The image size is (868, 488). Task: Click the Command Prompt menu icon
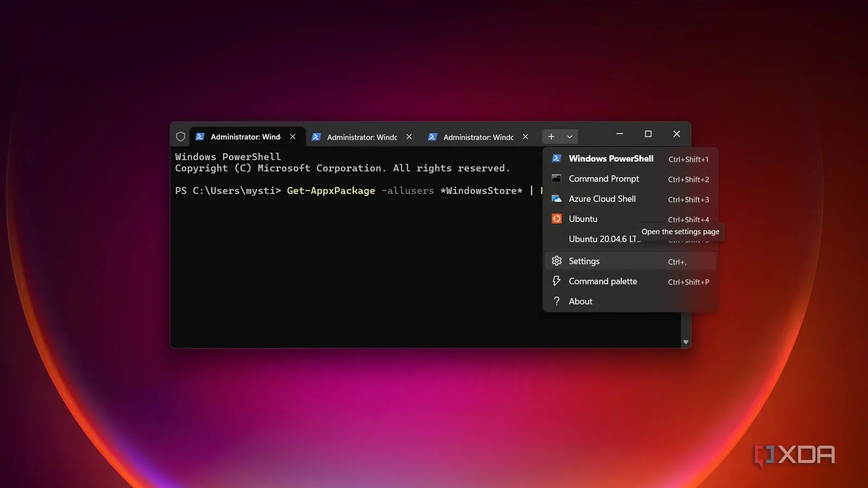557,178
